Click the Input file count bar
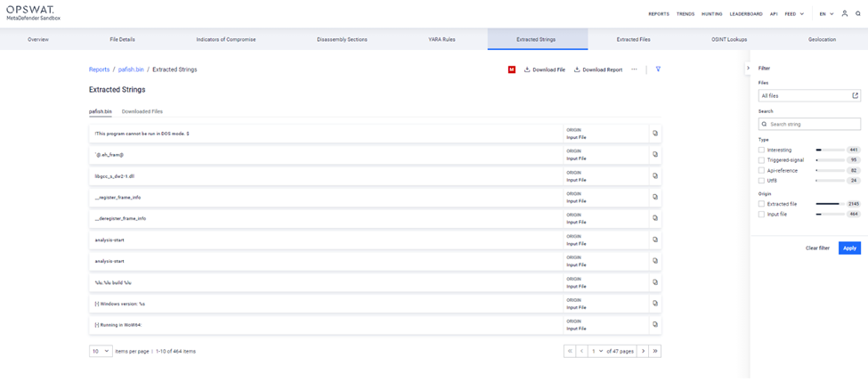The height and width of the screenshot is (382, 868). [x=831, y=214]
